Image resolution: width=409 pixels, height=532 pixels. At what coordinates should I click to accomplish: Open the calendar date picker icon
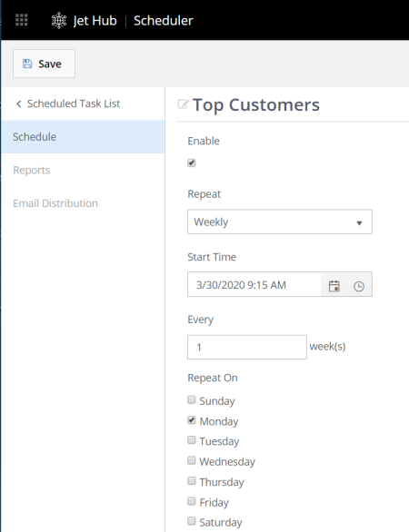coord(334,286)
